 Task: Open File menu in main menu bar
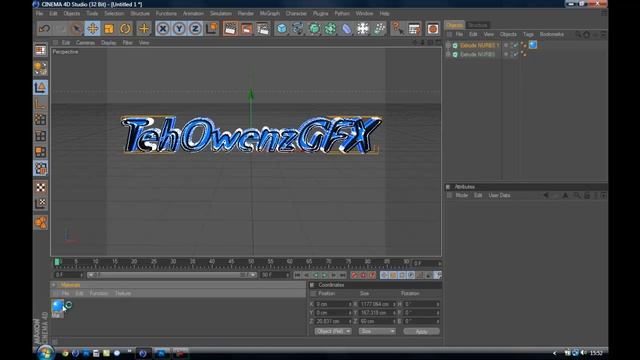(40, 13)
